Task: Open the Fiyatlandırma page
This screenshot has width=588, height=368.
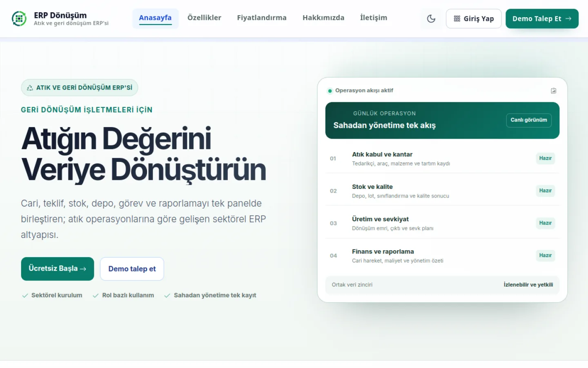Action: tap(262, 18)
